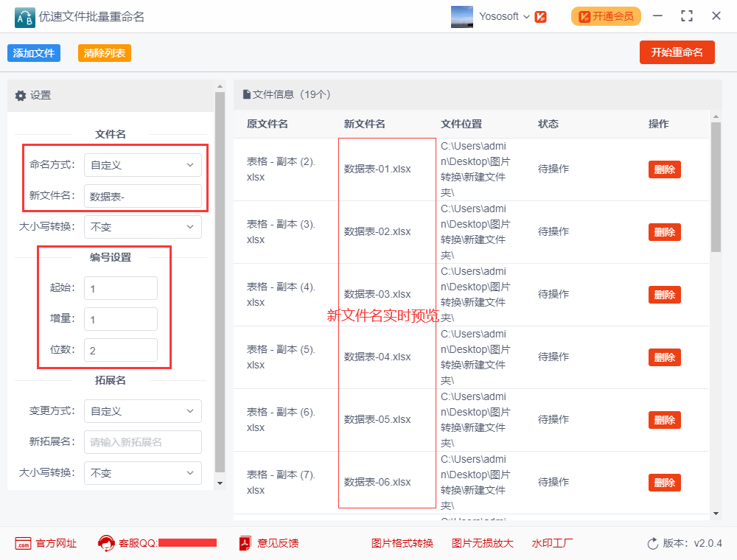Image resolution: width=737 pixels, height=560 pixels.
Task: Click the 原文件名 column header
Action: tap(267, 124)
